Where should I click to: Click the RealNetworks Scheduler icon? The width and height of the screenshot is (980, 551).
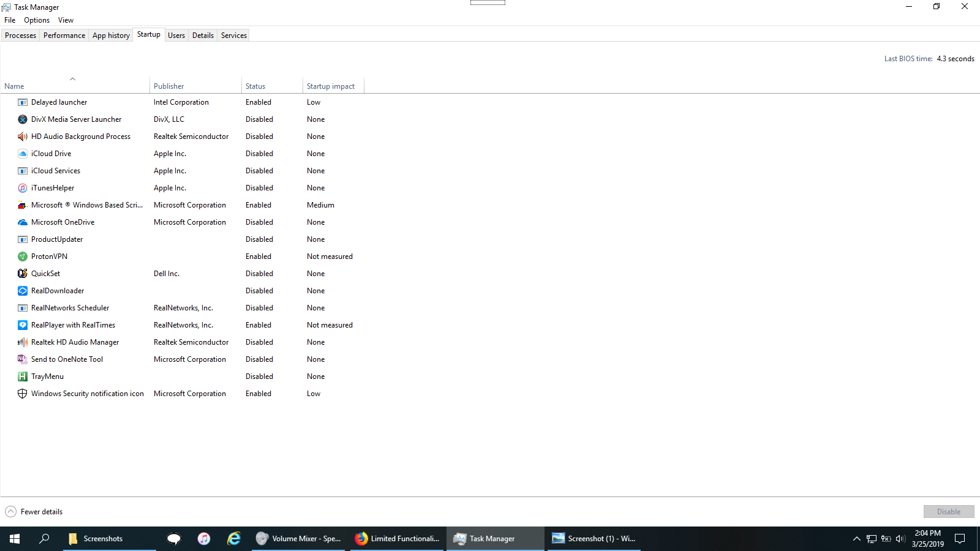(x=23, y=308)
